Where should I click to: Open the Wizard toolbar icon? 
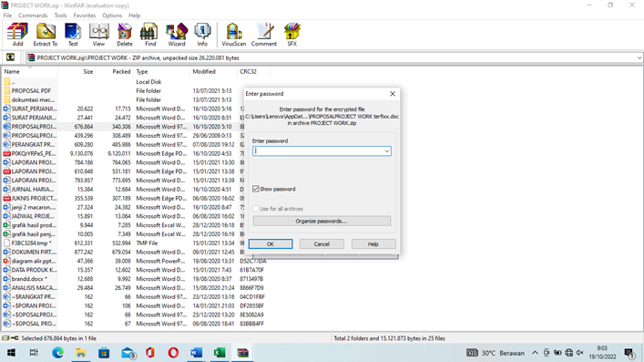pyautogui.click(x=177, y=35)
